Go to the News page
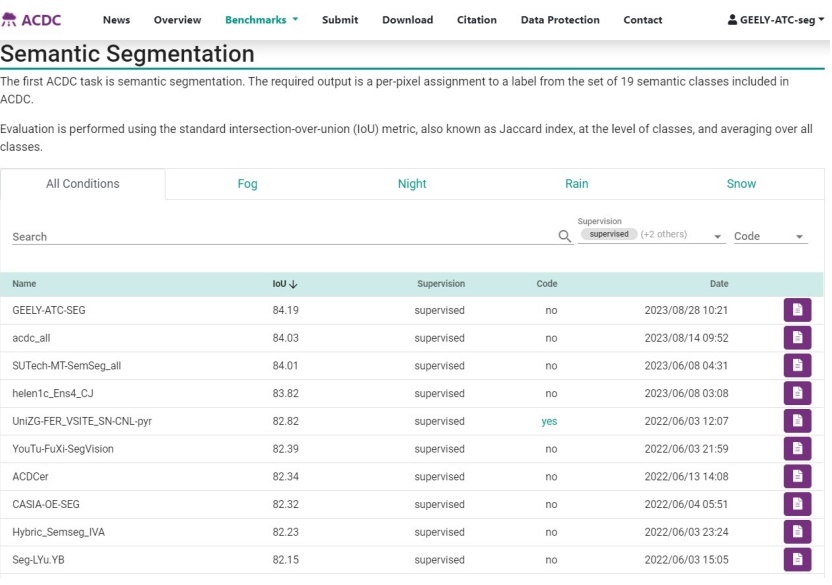Viewport: 832px width, 585px height. [116, 20]
